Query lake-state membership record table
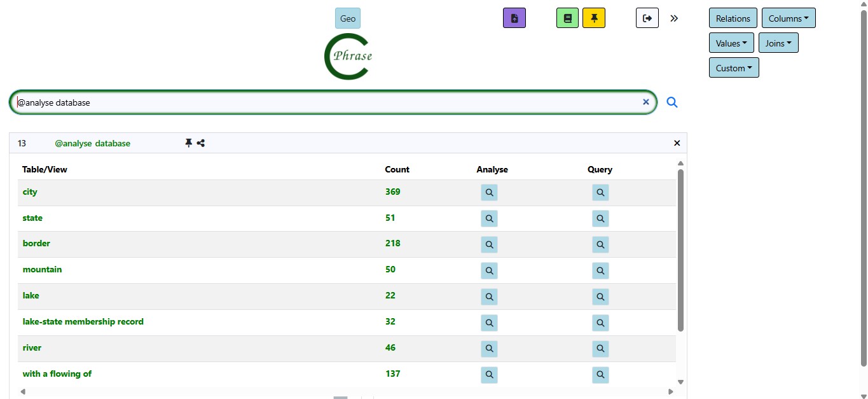868x399 pixels. [600, 323]
